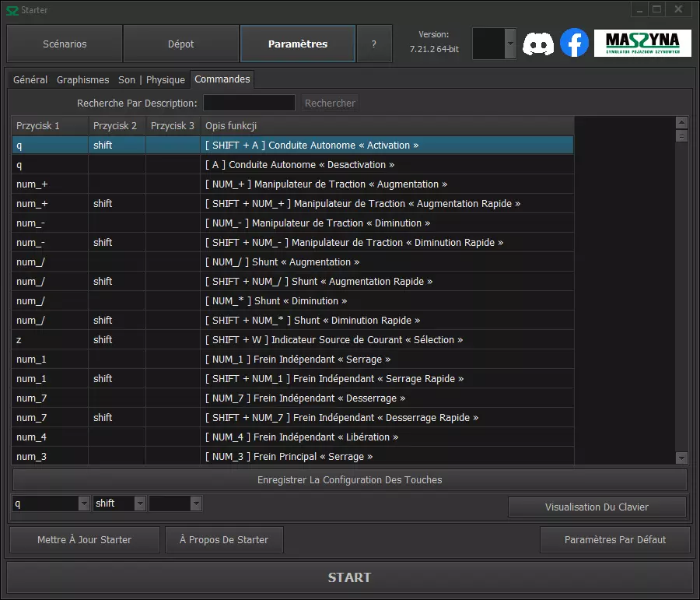Open the Son | Physique sub-tab
700x600 pixels.
(x=152, y=80)
